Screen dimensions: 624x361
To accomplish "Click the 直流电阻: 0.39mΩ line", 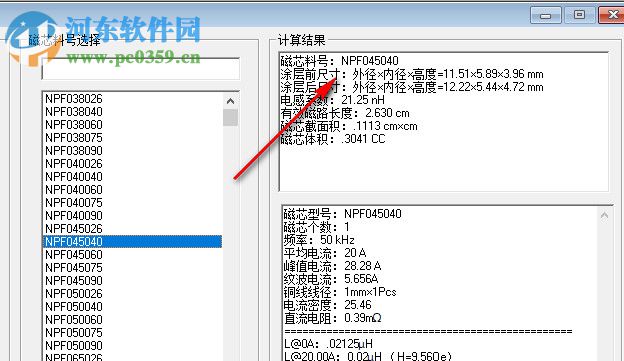I will click(x=333, y=318).
